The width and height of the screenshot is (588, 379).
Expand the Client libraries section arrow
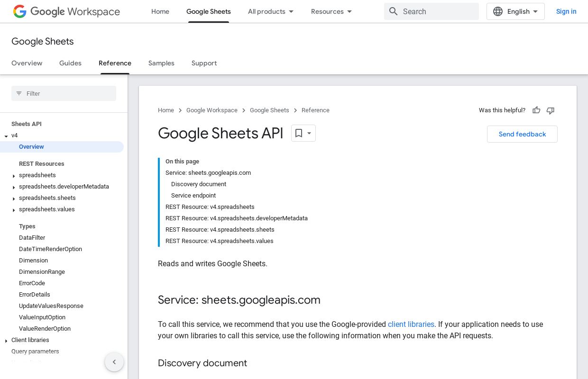[x=6, y=341]
